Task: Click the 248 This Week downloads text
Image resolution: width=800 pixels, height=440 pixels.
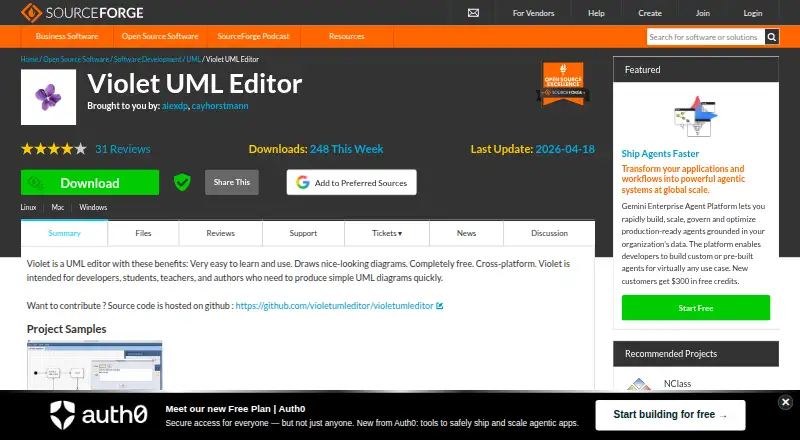Action: click(346, 149)
